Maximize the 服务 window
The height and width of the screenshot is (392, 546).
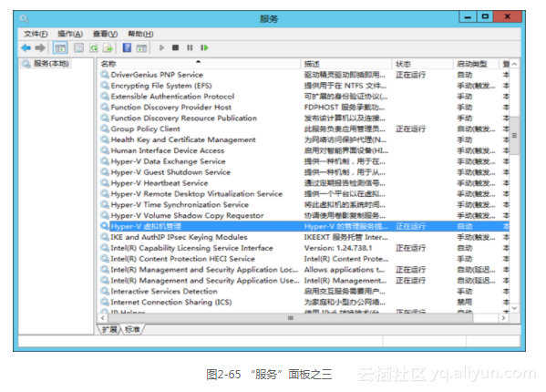485,16
